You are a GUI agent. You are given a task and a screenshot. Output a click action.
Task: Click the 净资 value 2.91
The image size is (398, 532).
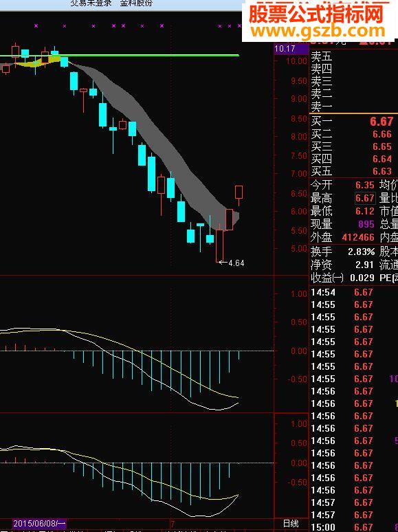tap(364, 265)
